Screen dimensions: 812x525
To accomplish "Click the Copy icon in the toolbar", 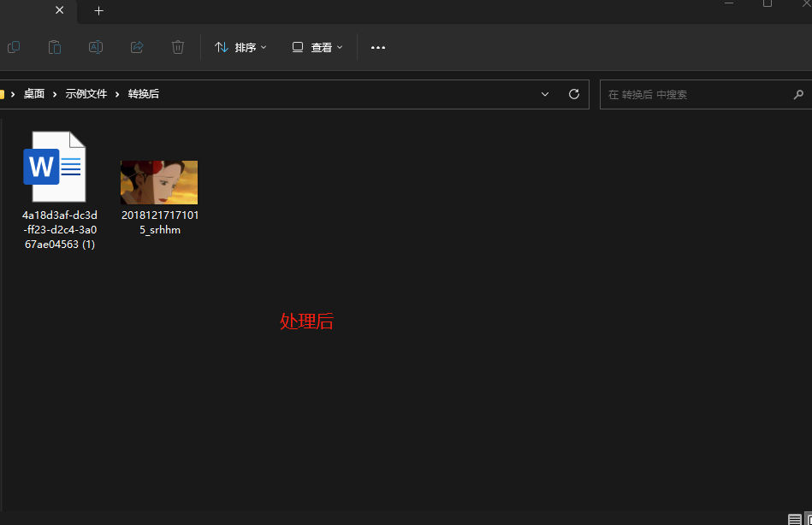I will pyautogui.click(x=14, y=47).
